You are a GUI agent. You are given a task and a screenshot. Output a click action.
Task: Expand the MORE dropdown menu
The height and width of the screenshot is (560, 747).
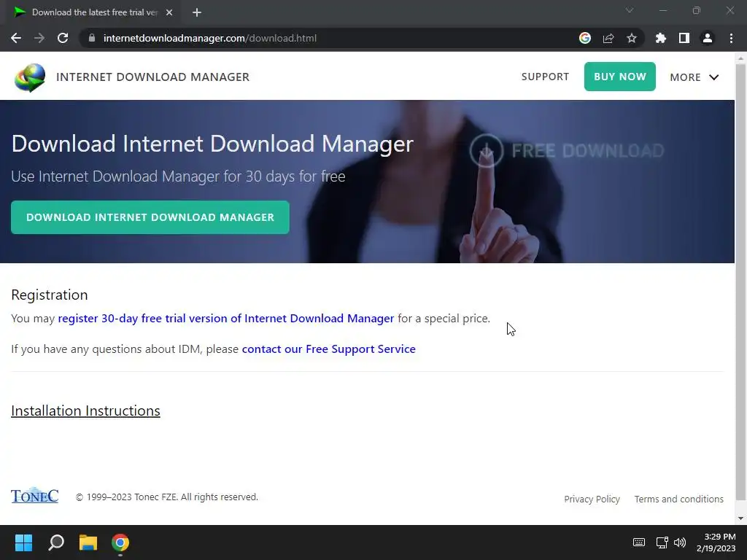coord(694,77)
